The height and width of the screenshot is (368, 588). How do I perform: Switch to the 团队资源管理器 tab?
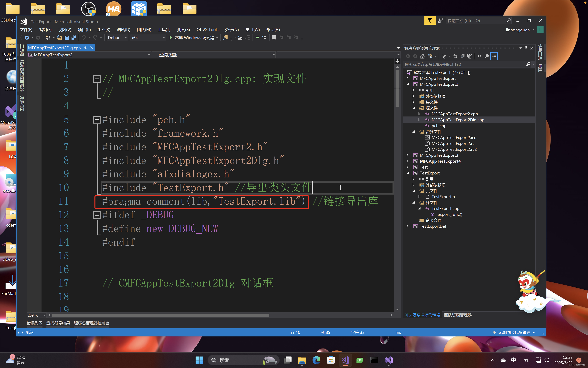458,315
